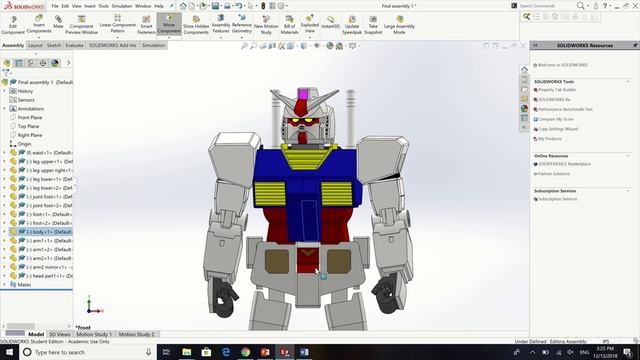Activate the Smart Fasteners tool
The height and width of the screenshot is (360, 640).
point(146,25)
